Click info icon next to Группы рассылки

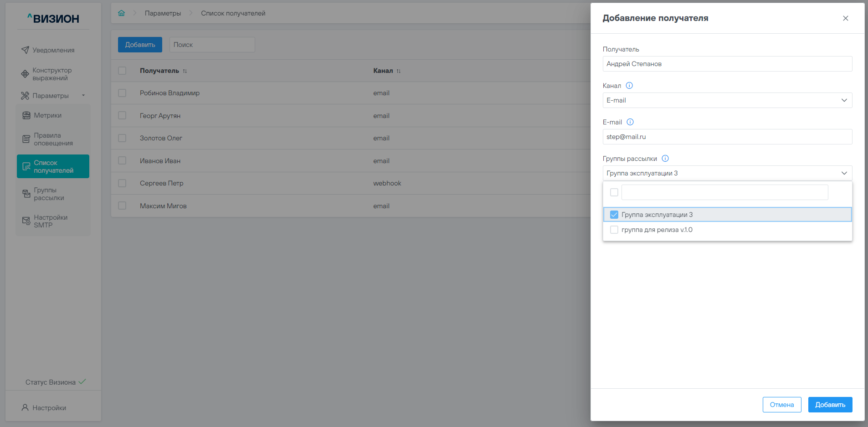pyautogui.click(x=665, y=159)
